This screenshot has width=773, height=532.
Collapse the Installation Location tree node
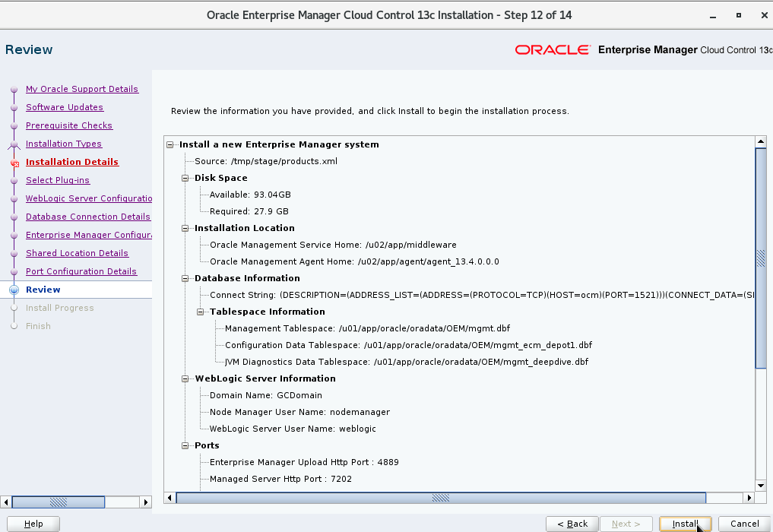tap(185, 228)
